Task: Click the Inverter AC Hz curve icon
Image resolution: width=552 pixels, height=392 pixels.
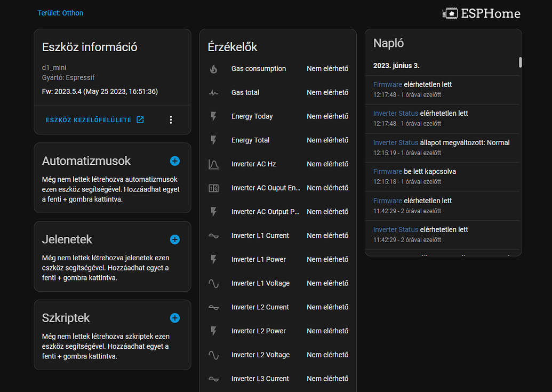Action: coord(213,164)
